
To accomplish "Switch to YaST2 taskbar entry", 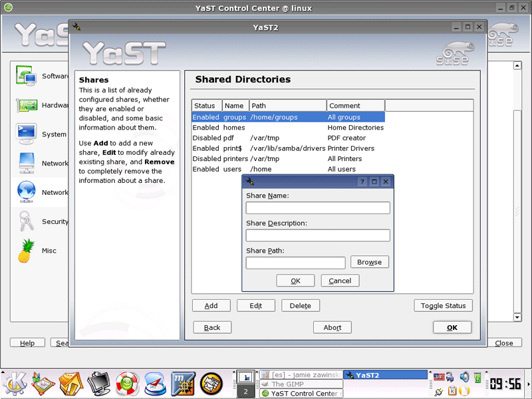I will 386,375.
